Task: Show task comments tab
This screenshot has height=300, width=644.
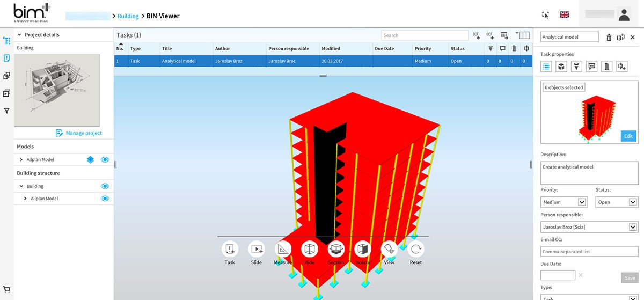Action: click(592, 67)
